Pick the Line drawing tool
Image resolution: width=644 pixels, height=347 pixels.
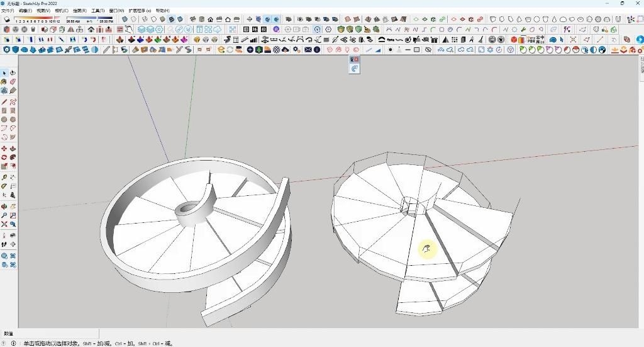pyautogui.click(x=4, y=101)
